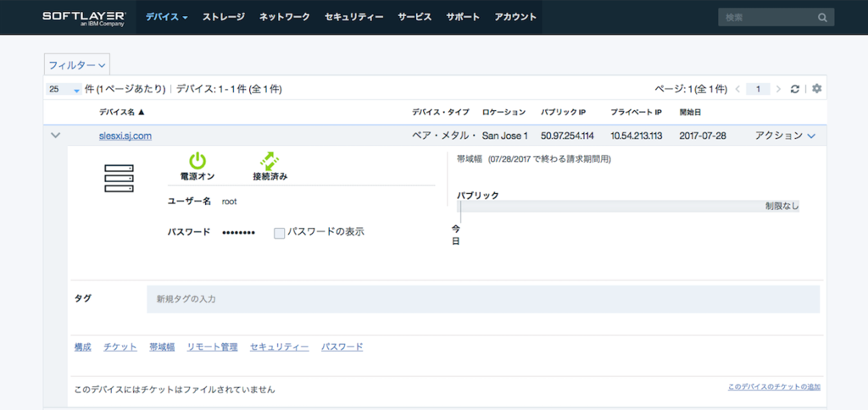Open the セキュリティー link below tags
The width and height of the screenshot is (868, 410).
pos(279,347)
